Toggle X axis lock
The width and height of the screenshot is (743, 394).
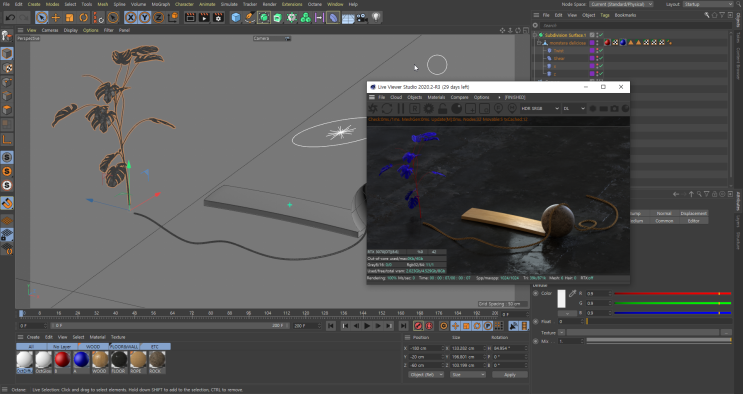pyautogui.click(x=131, y=18)
